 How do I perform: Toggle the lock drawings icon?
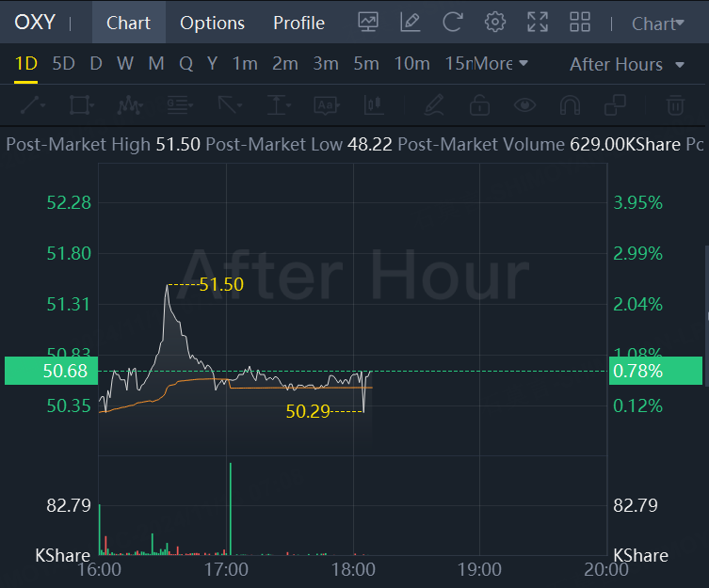pyautogui.click(x=479, y=105)
